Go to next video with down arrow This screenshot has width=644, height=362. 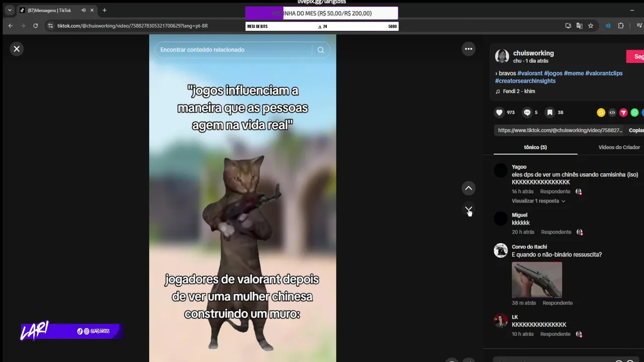coord(468,209)
